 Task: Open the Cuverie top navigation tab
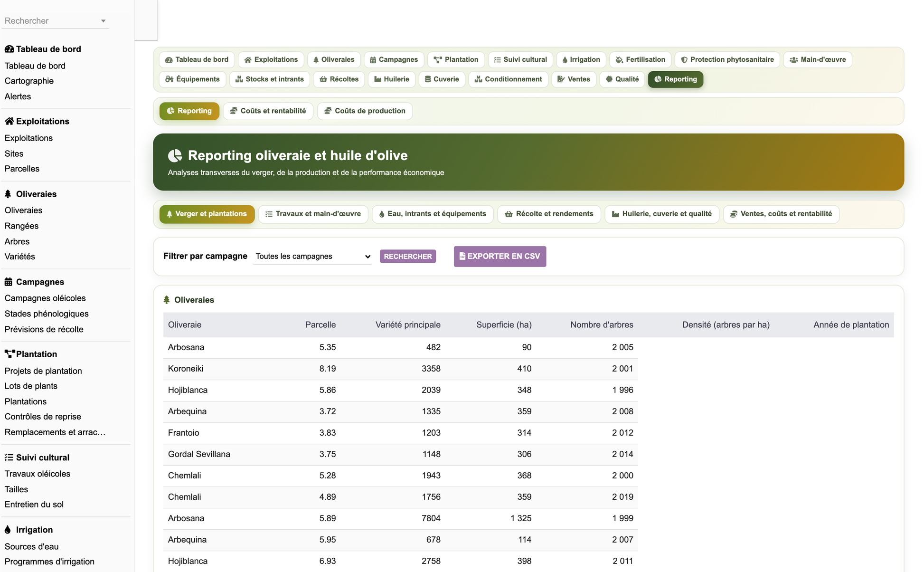pyautogui.click(x=442, y=79)
